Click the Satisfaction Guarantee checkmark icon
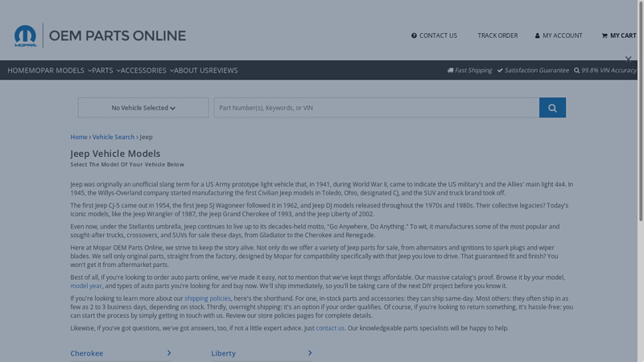Screen dimensions: 644x362 tap(500, 71)
